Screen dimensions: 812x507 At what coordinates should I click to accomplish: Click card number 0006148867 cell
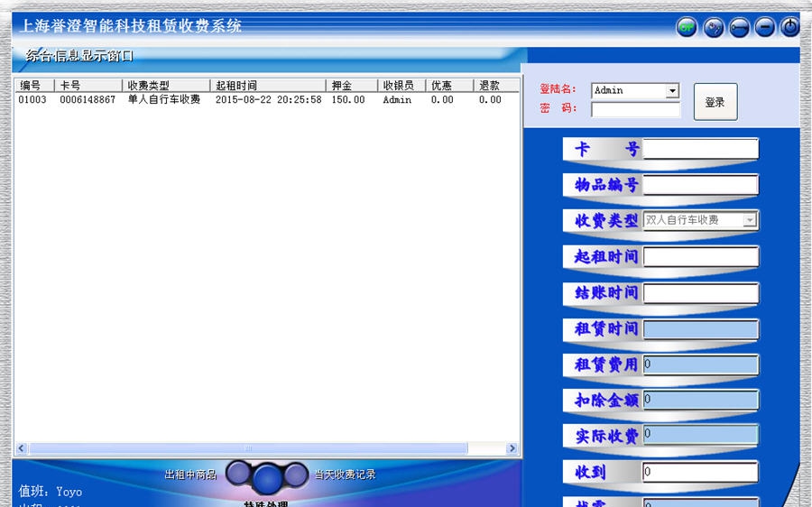[x=88, y=99]
